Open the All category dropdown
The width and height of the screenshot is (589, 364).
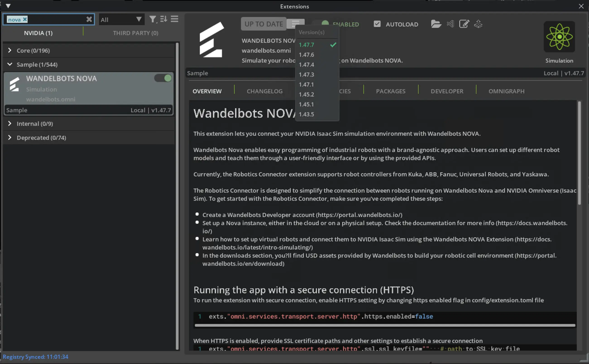tap(122, 19)
